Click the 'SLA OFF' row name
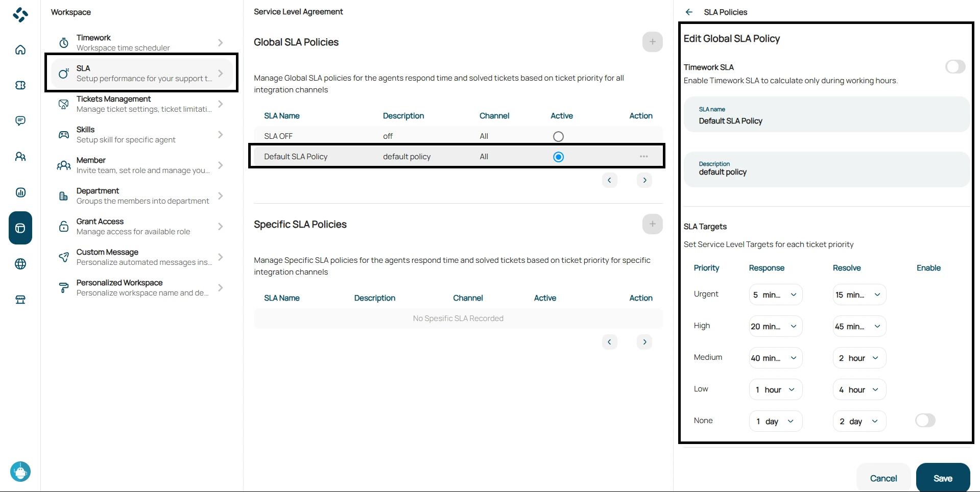The width and height of the screenshot is (980, 492). 278,136
